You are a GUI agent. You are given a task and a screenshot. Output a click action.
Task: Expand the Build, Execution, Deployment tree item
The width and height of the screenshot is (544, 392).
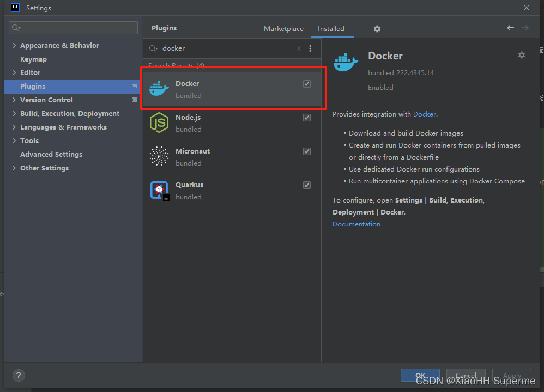click(14, 113)
